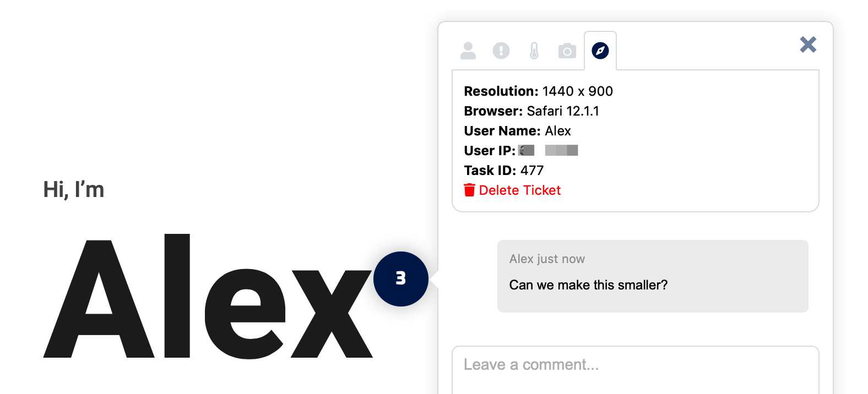Click the Task ID number 477

pos(532,171)
